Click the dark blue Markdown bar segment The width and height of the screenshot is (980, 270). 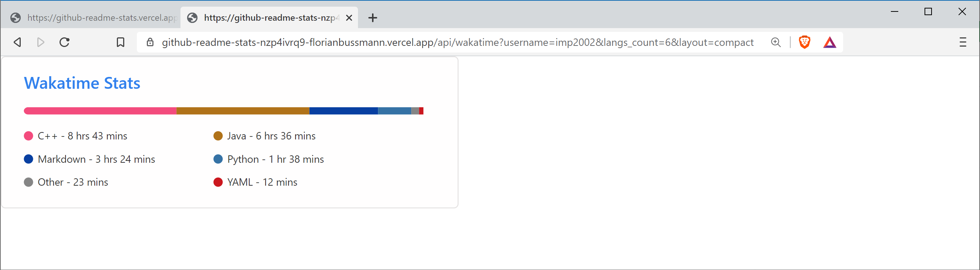(x=343, y=111)
